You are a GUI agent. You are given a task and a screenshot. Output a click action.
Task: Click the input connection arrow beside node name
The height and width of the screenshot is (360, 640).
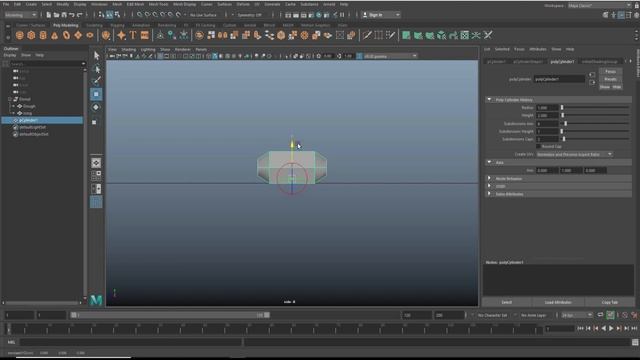[592, 75]
